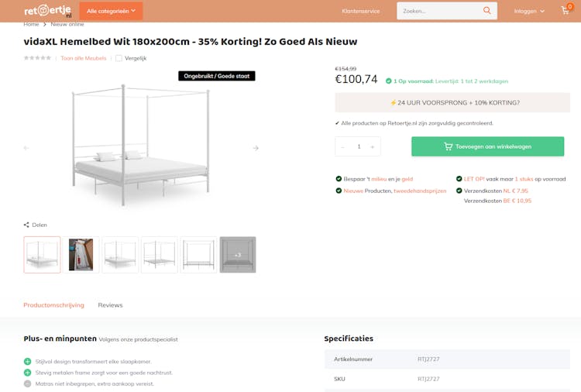The width and height of the screenshot is (581, 392).
Task: Expand the Alle categorieën dropdown
Action: pyautogui.click(x=111, y=11)
